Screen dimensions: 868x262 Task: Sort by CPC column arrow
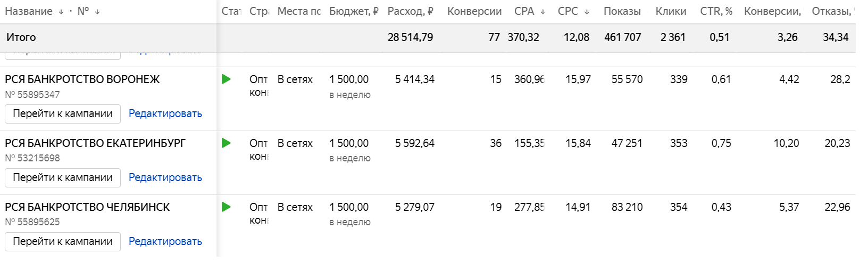(587, 12)
